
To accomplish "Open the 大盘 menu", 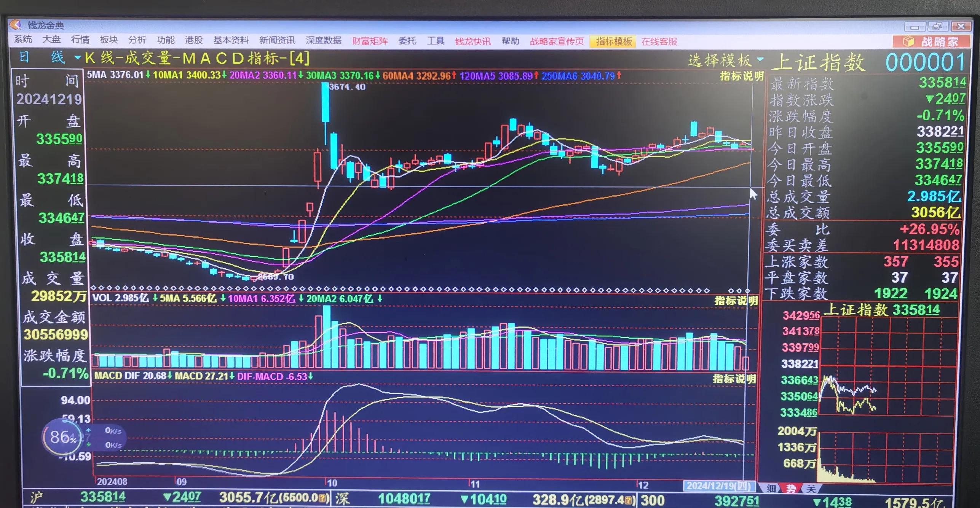I will [51, 40].
